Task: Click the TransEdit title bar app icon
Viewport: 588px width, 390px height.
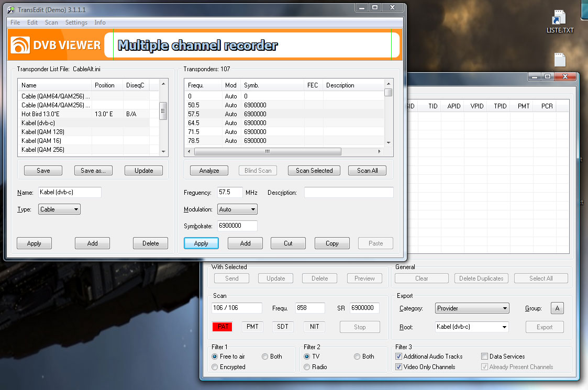Action: click(11, 10)
